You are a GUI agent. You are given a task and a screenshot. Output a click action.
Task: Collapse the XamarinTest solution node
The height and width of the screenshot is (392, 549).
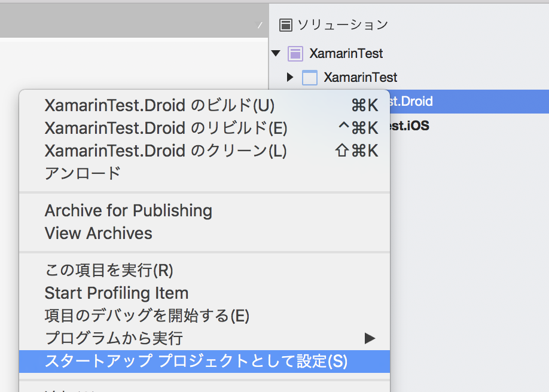(276, 54)
